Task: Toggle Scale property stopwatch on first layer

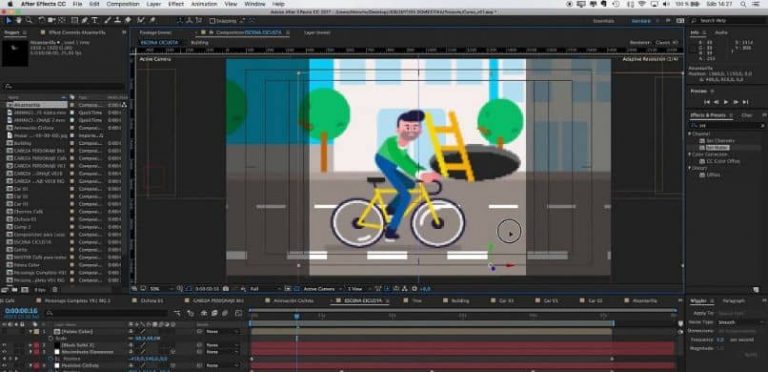Action: click(50, 338)
